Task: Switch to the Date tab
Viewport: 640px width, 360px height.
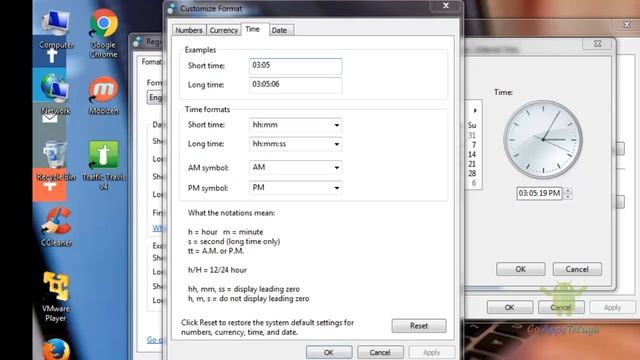Action: click(x=280, y=30)
